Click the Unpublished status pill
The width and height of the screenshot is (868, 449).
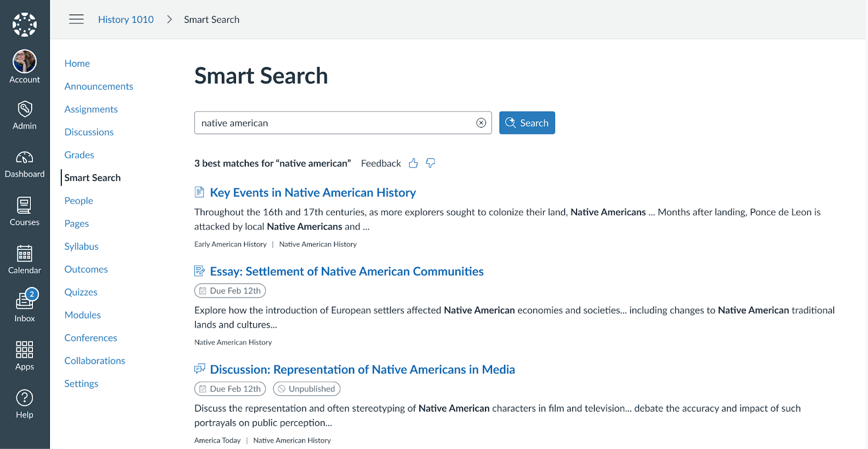point(307,389)
